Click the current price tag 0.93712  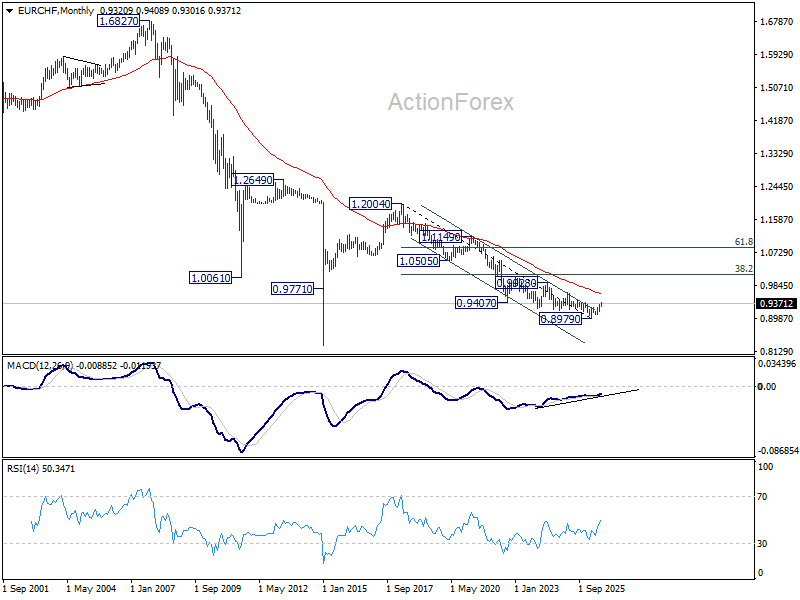coord(776,304)
